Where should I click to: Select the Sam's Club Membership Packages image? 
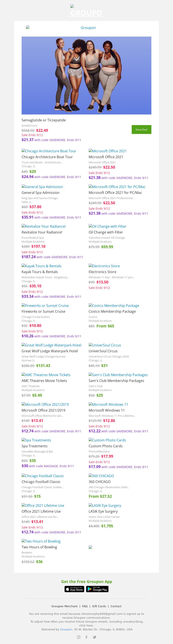[x=118, y=375]
